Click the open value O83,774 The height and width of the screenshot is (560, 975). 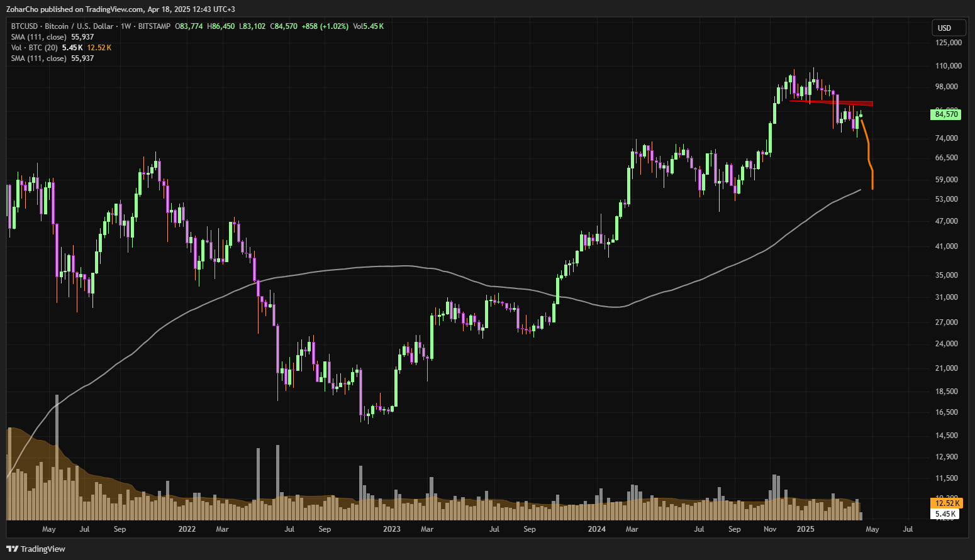click(189, 26)
